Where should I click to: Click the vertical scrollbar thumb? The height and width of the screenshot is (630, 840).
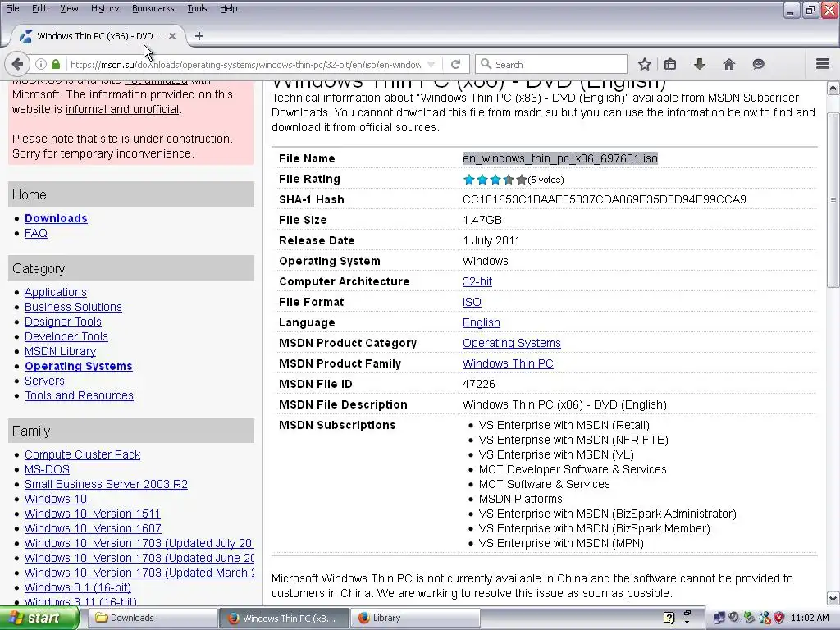(x=833, y=200)
